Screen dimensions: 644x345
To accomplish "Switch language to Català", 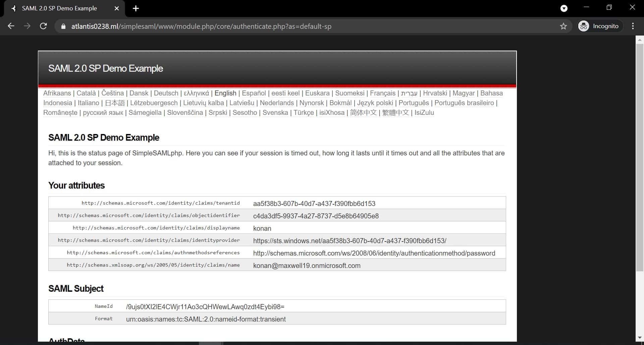I will [x=86, y=93].
